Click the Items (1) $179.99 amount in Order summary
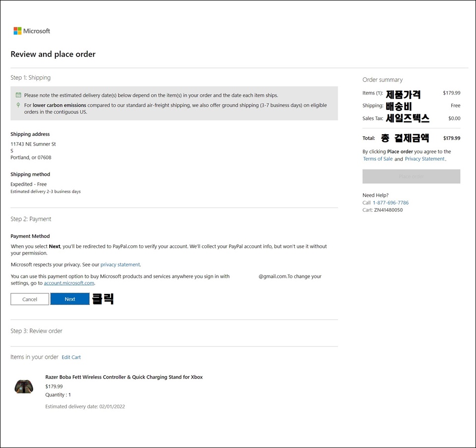This screenshot has height=448, width=476. (451, 93)
